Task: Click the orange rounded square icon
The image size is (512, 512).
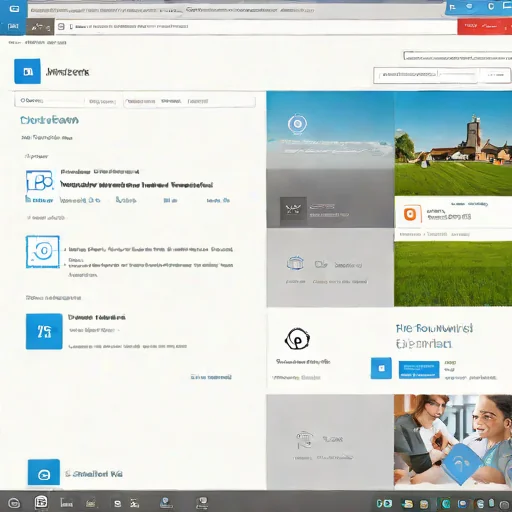Action: click(410, 214)
